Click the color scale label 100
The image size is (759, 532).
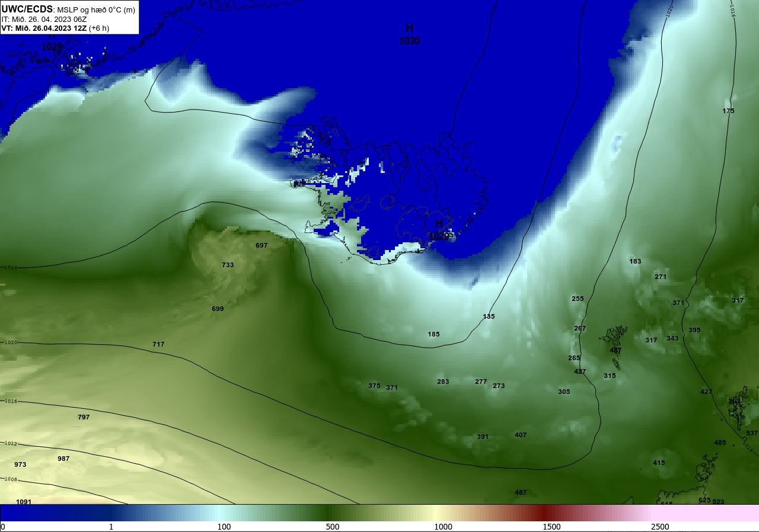[x=224, y=527]
